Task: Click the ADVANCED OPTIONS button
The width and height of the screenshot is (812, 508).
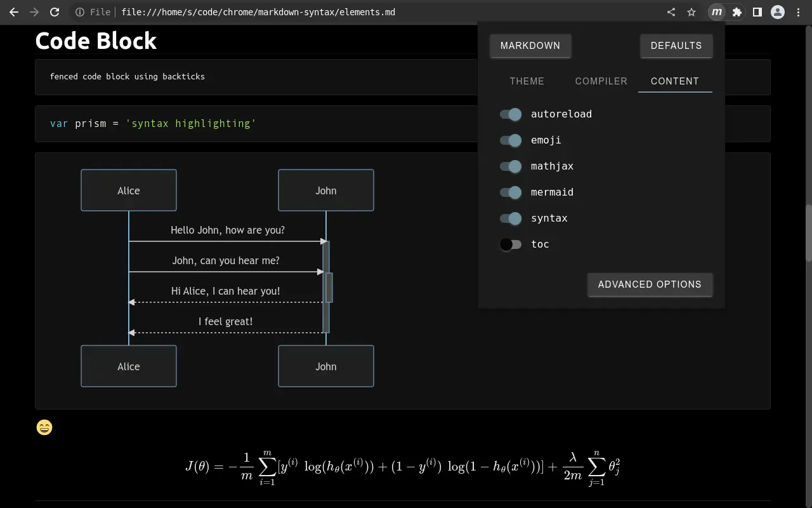Action: click(650, 284)
